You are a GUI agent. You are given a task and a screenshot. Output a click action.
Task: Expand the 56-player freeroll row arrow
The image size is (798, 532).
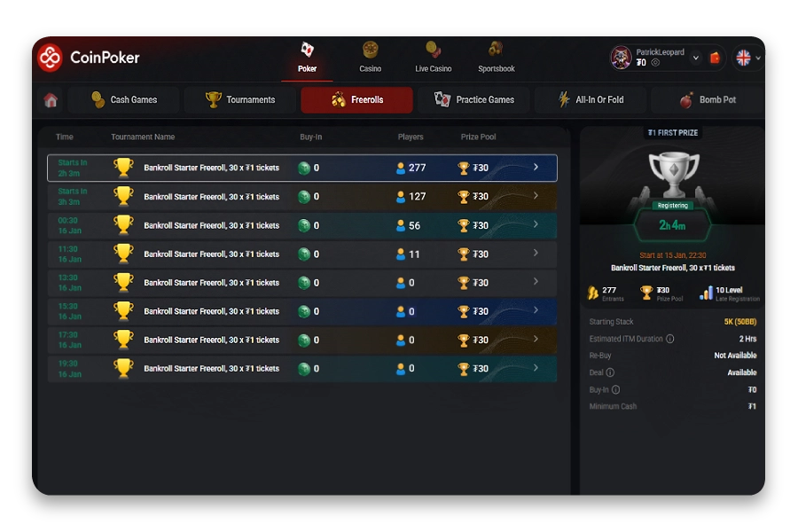[x=536, y=225]
